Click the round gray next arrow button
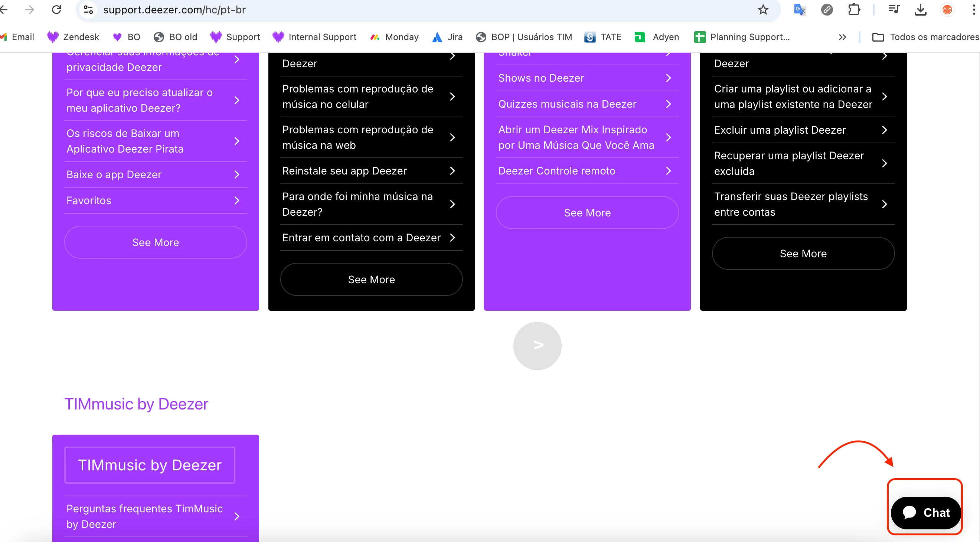 point(537,345)
